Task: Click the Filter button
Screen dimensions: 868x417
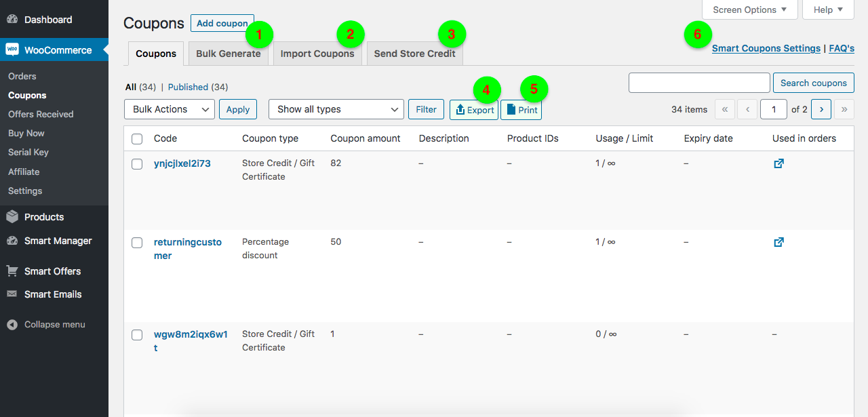Action: click(427, 109)
